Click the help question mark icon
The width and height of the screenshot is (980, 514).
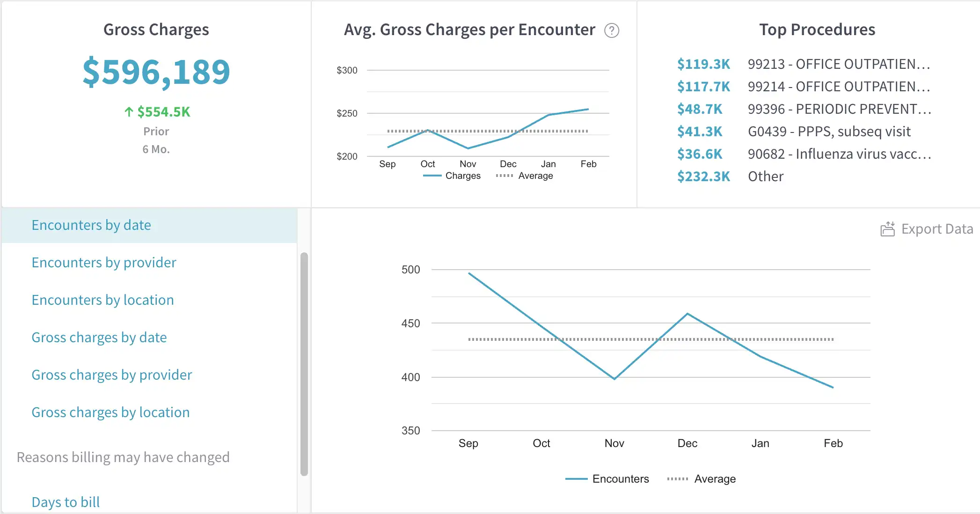tap(612, 30)
